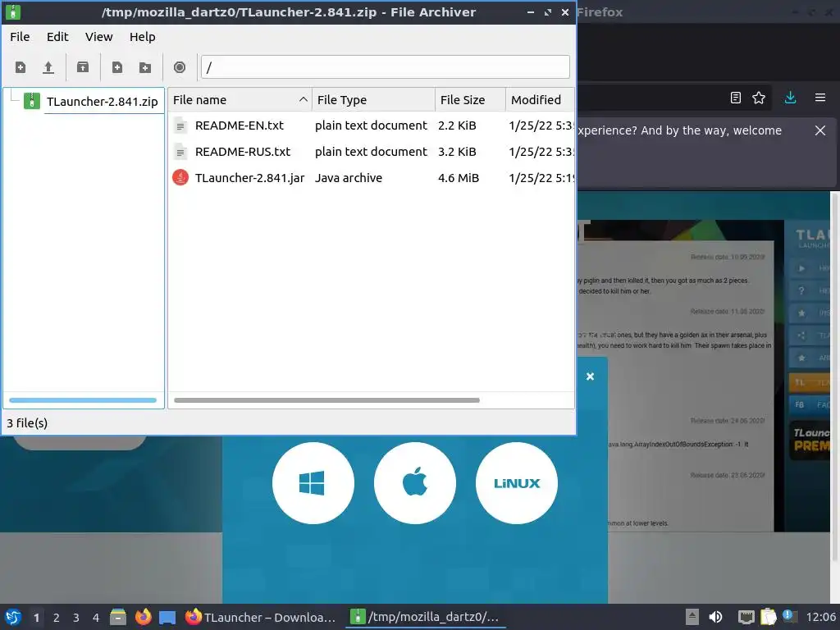This screenshot has width=840, height=630.
Task: Select the README-RUS.txt file row
Action: click(372, 152)
